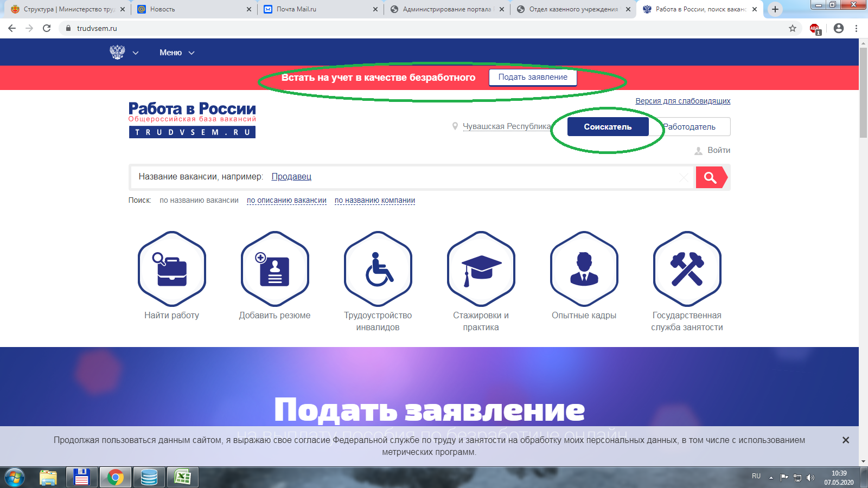Image resolution: width=868 pixels, height=488 pixels.
Task: Open File Explorer from the taskbar
Action: point(48,478)
